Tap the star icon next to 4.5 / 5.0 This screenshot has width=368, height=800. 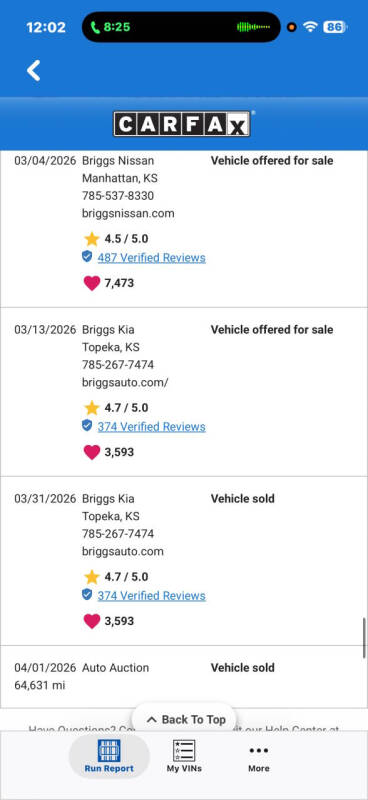91,238
